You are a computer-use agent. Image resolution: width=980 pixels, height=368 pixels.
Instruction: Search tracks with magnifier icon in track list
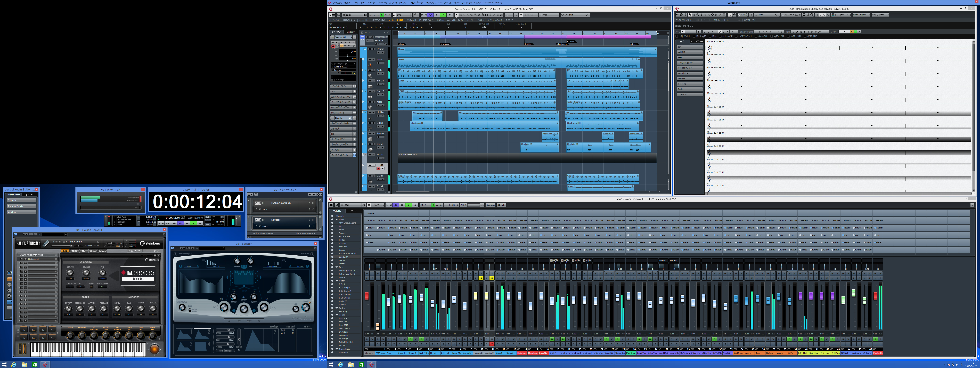[388, 32]
